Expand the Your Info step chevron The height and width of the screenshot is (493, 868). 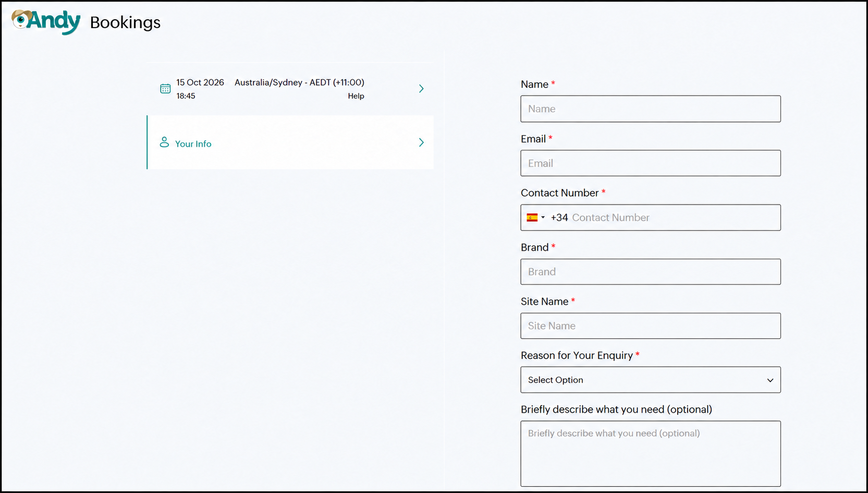click(x=421, y=142)
